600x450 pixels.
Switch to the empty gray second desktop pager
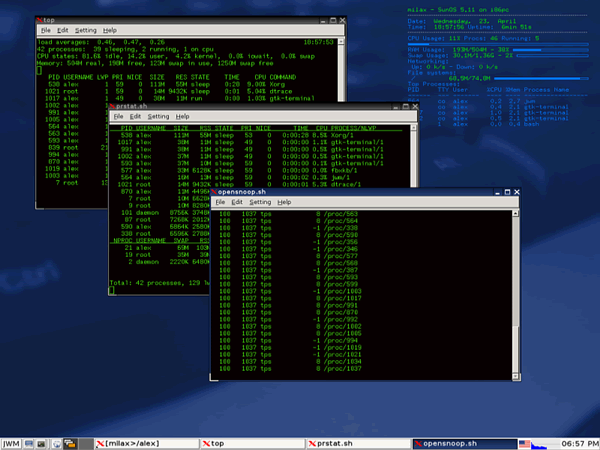pyautogui.click(x=86, y=443)
